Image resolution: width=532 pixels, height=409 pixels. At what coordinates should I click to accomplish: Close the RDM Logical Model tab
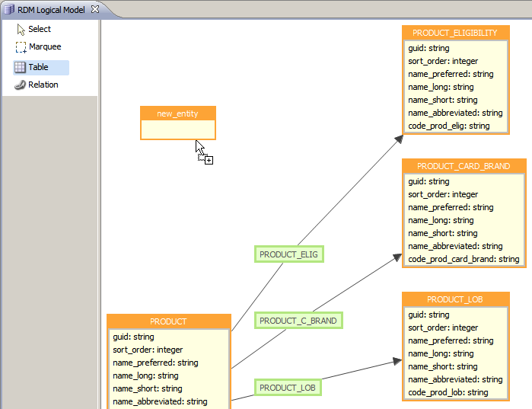click(x=95, y=9)
